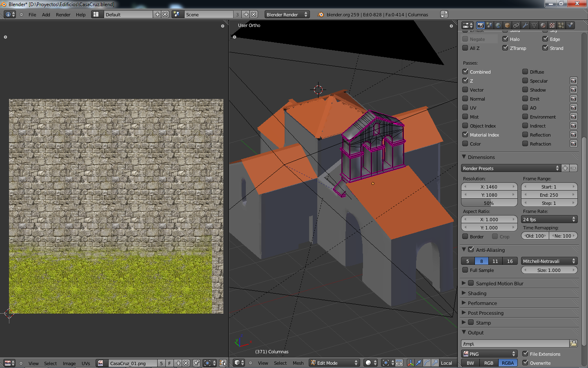Open the Render menu

click(x=63, y=15)
